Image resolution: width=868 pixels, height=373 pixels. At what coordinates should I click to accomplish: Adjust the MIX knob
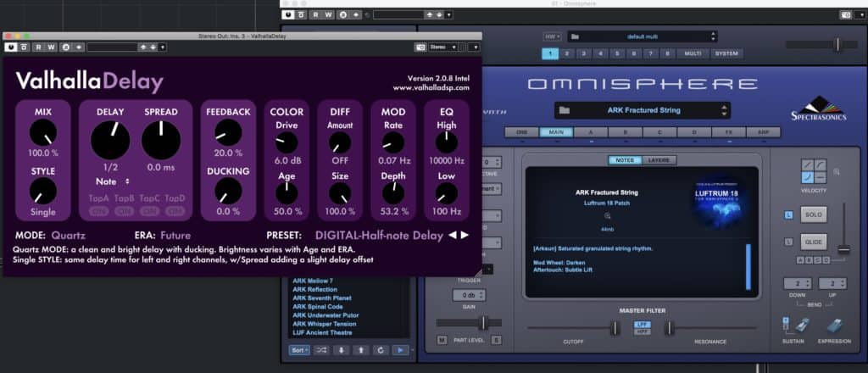[x=42, y=133]
